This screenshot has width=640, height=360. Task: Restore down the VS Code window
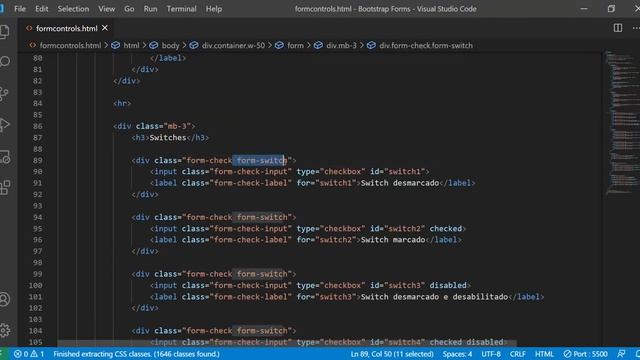(611, 9)
